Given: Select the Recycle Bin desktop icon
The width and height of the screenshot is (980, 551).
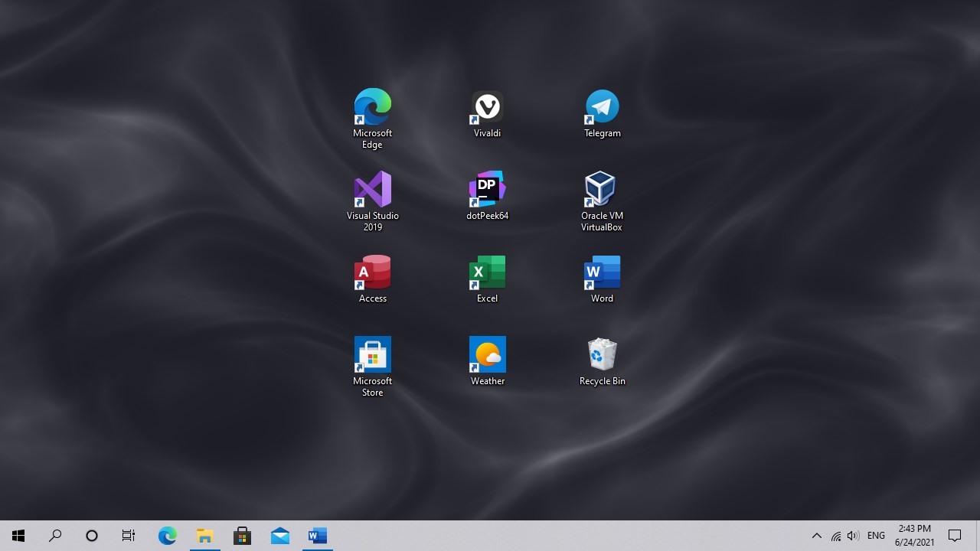Looking at the screenshot, I should click(x=602, y=362).
